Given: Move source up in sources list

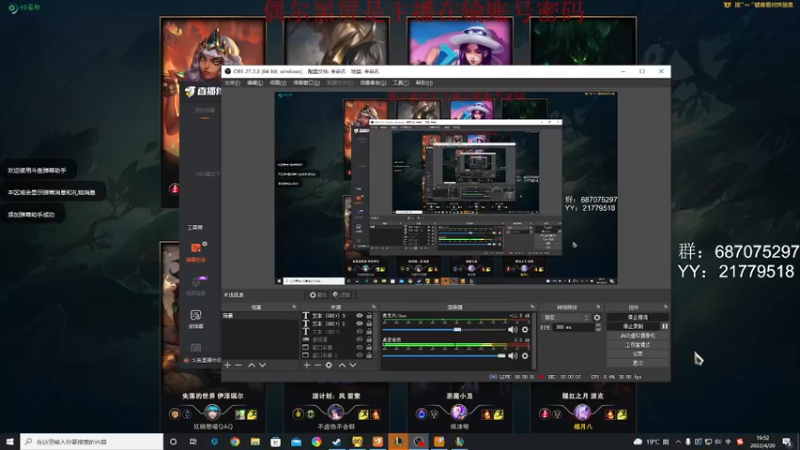Looking at the screenshot, I should coord(342,365).
